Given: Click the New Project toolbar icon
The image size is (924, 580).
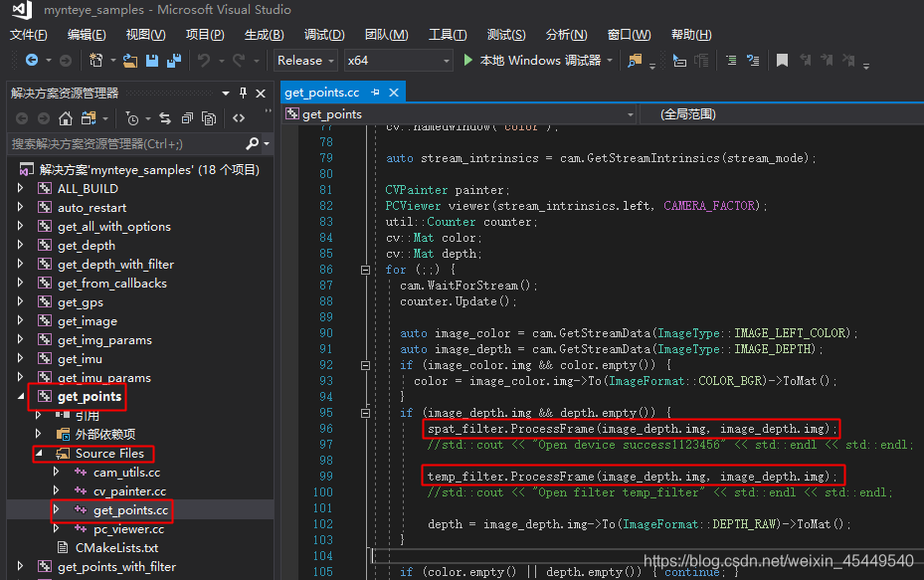Looking at the screenshot, I should coord(95,60).
